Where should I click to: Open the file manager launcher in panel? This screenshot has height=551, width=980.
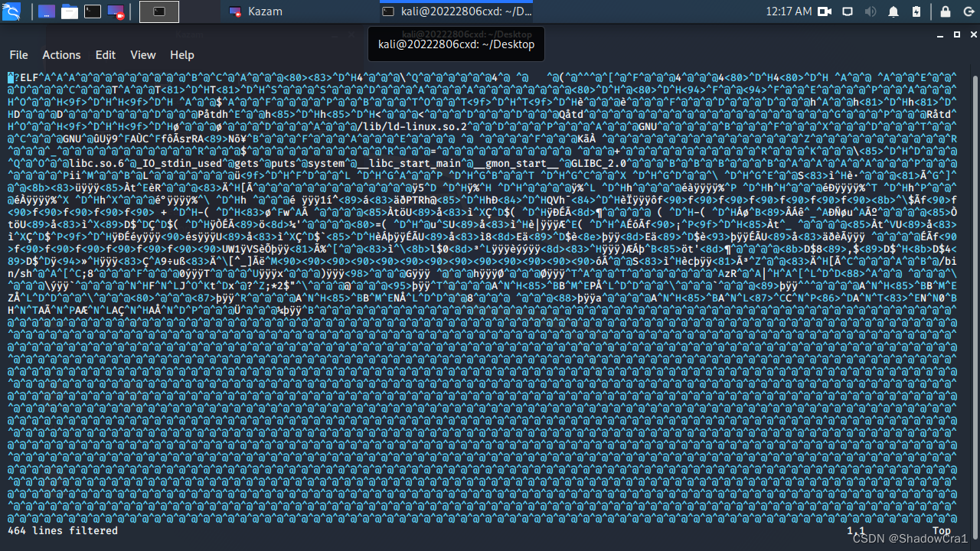click(70, 11)
